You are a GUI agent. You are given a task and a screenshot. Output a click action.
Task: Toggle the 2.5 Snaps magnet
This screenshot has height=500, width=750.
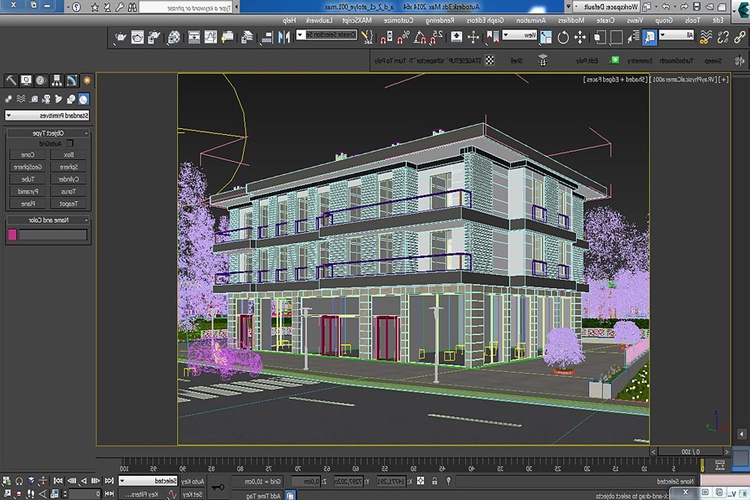[x=437, y=37]
